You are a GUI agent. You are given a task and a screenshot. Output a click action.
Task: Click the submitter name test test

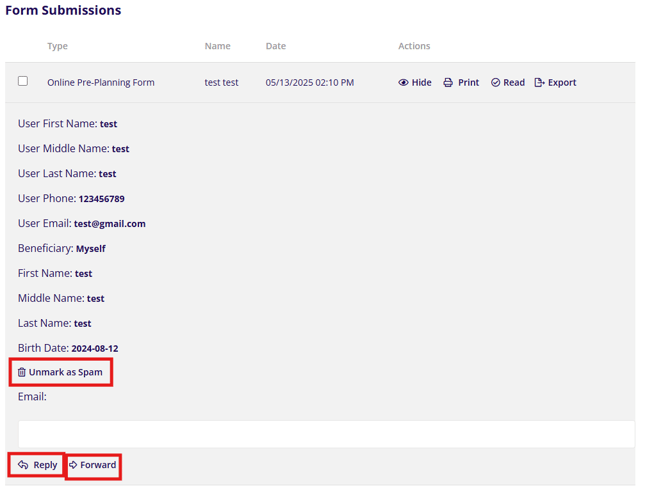(221, 83)
